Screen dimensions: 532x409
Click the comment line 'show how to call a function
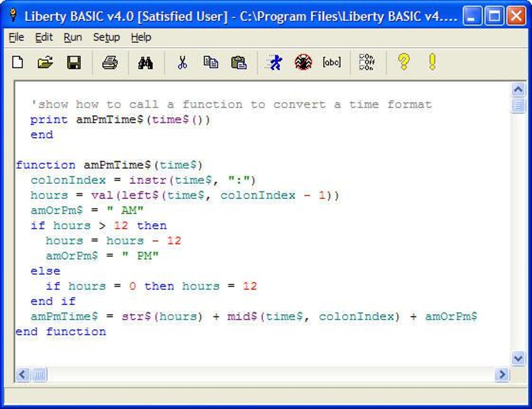coord(231,105)
